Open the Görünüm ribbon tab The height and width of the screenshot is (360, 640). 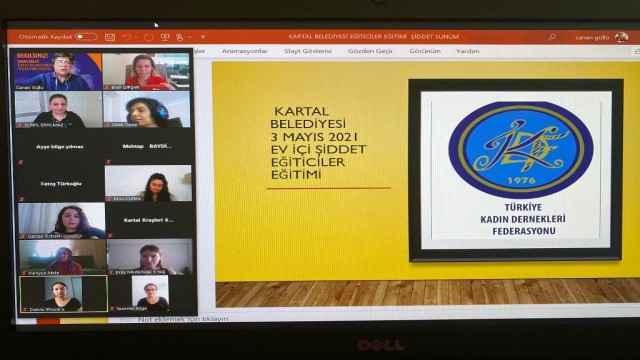tap(425, 51)
